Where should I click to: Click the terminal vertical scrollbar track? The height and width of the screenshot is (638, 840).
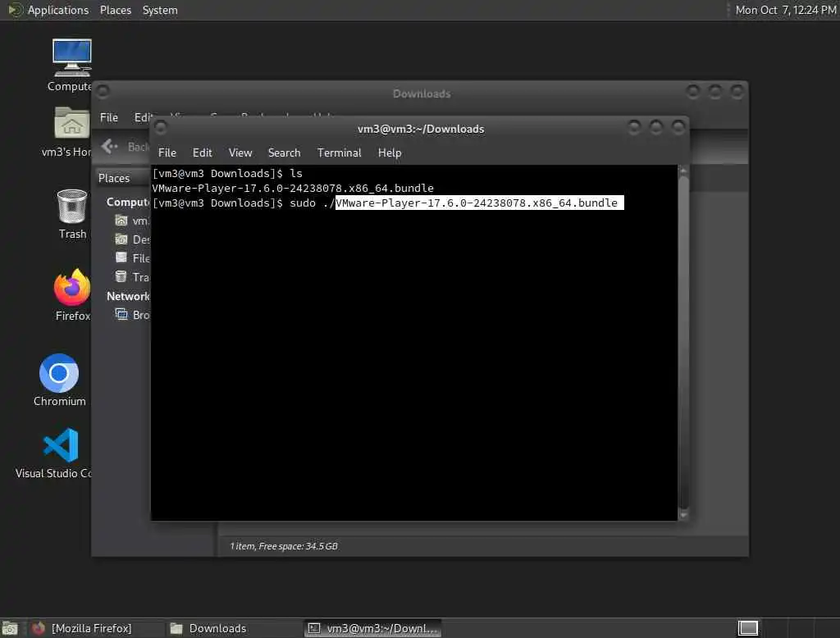(x=683, y=343)
